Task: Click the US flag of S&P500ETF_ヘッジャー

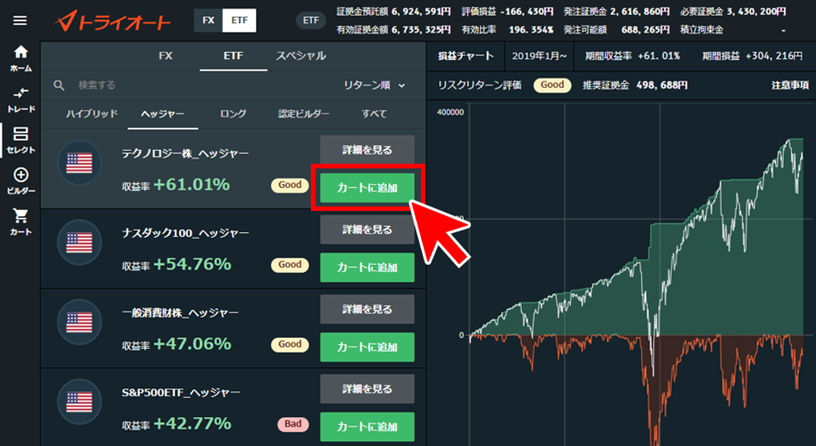Action: (79, 402)
